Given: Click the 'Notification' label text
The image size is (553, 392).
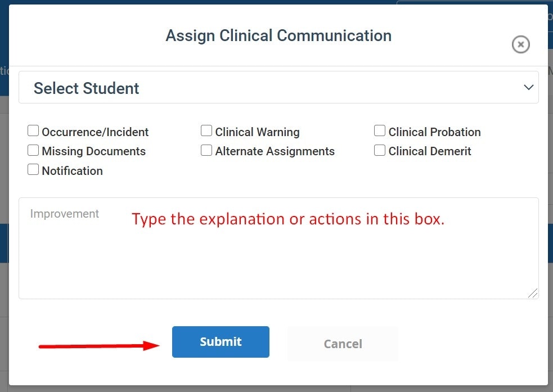Looking at the screenshot, I should (x=72, y=171).
